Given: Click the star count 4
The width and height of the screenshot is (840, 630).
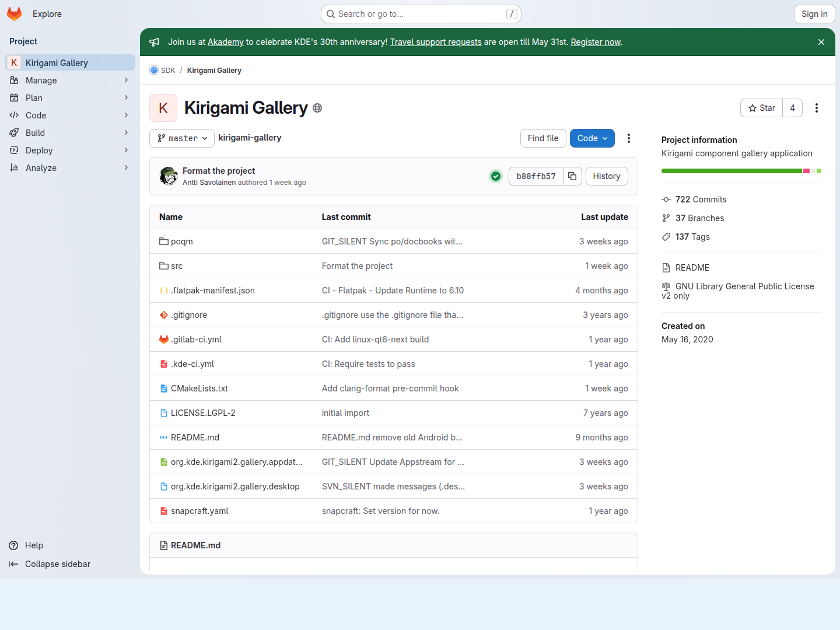Looking at the screenshot, I should (x=792, y=108).
